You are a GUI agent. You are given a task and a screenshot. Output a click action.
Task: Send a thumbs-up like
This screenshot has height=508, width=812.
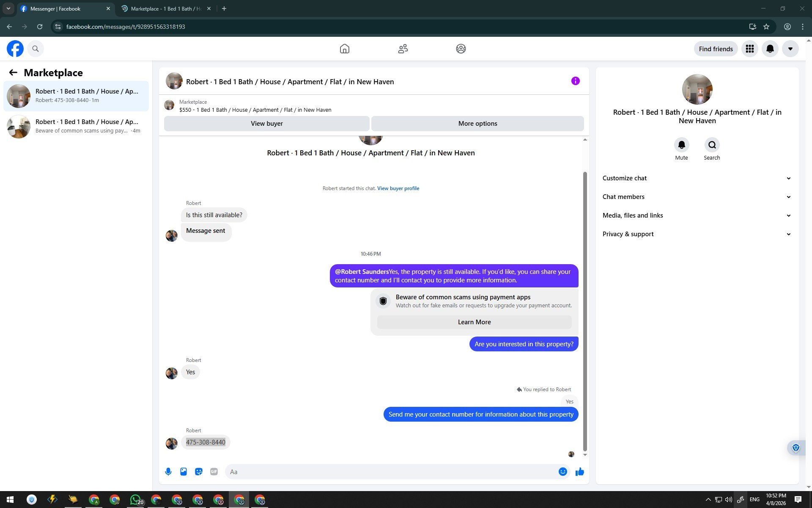coord(579,472)
